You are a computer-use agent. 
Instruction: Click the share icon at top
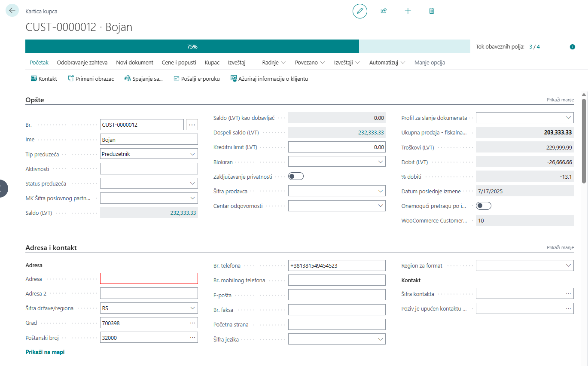coord(384,11)
